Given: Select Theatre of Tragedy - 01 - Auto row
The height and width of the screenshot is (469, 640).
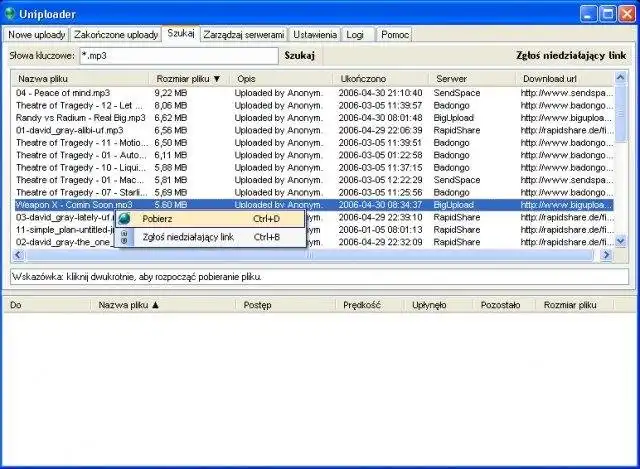Looking at the screenshot, I should click(314, 155).
